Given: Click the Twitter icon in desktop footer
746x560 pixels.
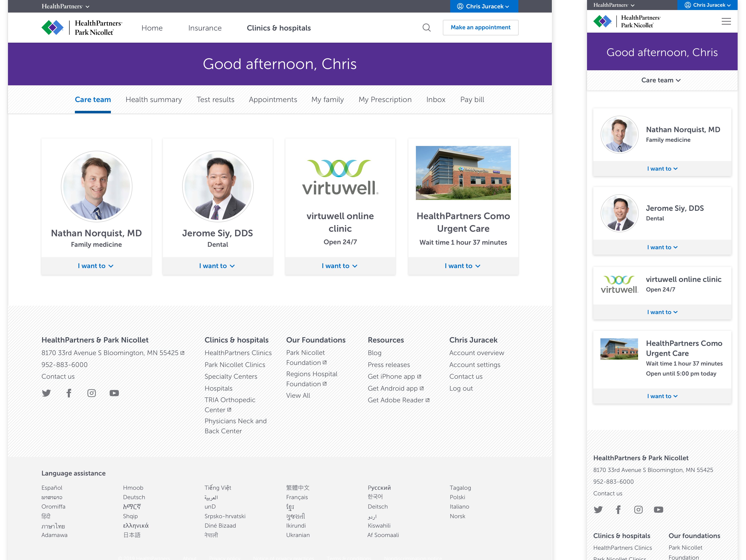Looking at the screenshot, I should point(46,393).
